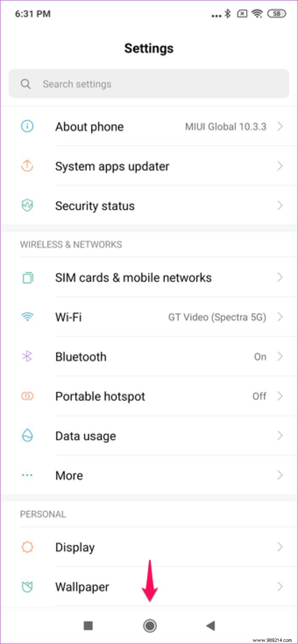
Task: Open Wi-Fi details via its chevron
Action: point(280,317)
